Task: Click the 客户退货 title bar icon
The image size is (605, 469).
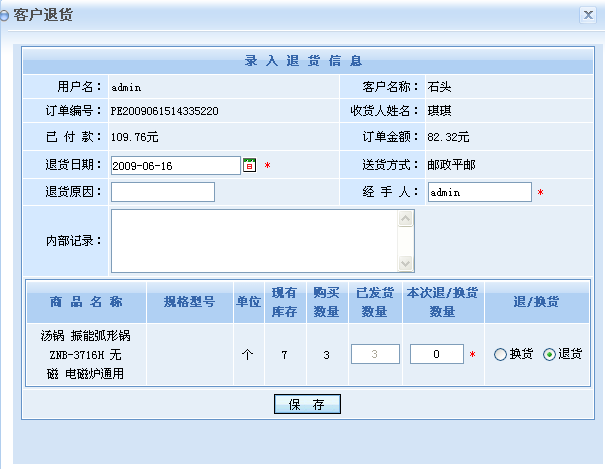Action: pos(6,16)
